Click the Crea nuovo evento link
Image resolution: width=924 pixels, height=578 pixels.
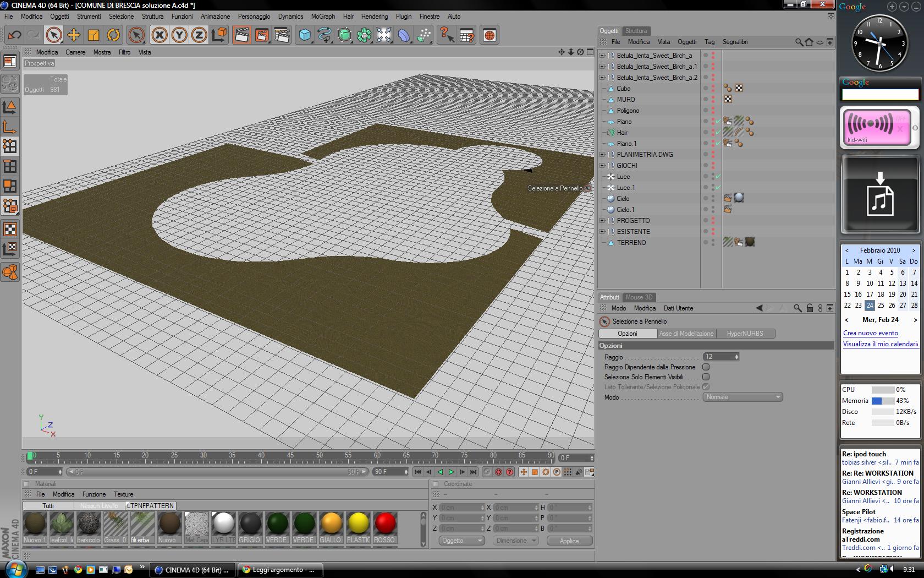[870, 333]
